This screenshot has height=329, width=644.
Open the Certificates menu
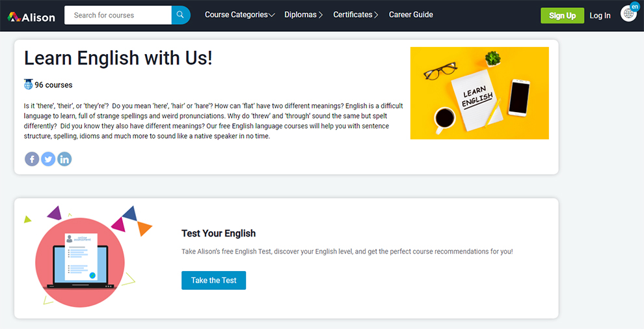(356, 15)
